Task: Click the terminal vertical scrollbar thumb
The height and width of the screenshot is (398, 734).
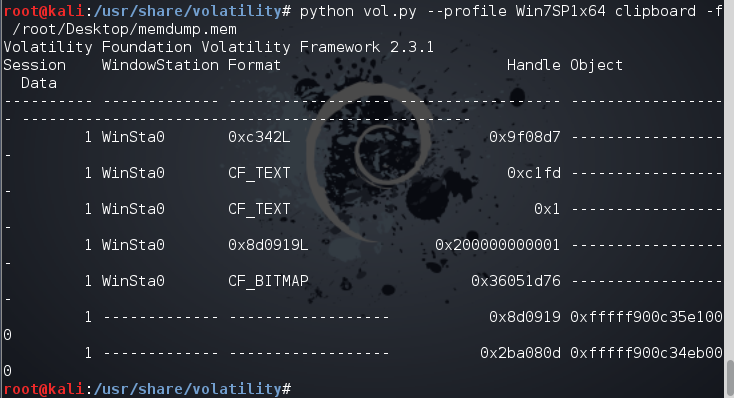Action: point(730,378)
